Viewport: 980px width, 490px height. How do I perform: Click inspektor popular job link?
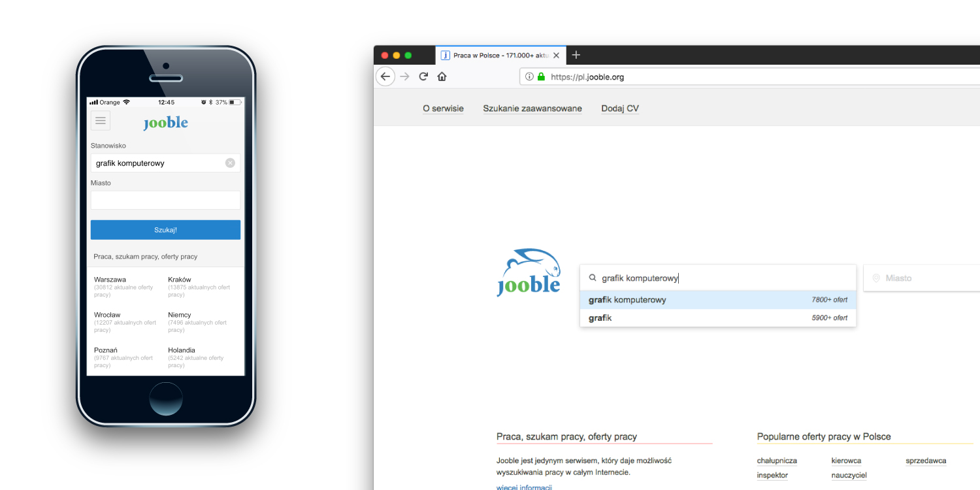tap(772, 475)
